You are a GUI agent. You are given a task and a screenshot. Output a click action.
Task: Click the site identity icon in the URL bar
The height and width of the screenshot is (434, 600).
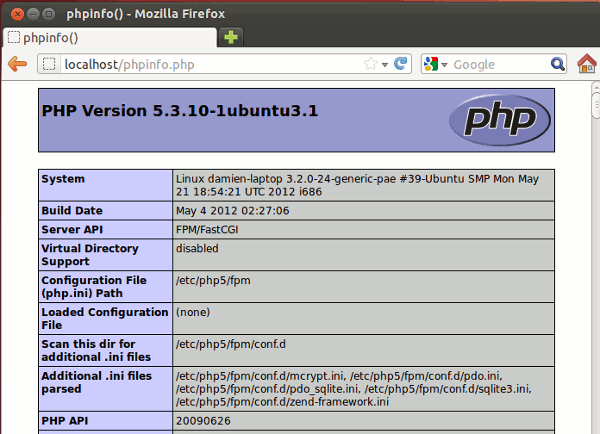click(x=49, y=64)
